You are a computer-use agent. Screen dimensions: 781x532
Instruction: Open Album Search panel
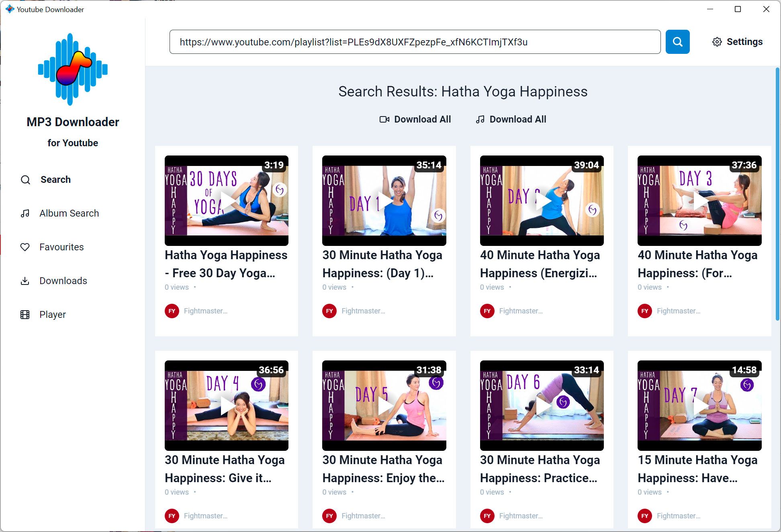(x=69, y=213)
